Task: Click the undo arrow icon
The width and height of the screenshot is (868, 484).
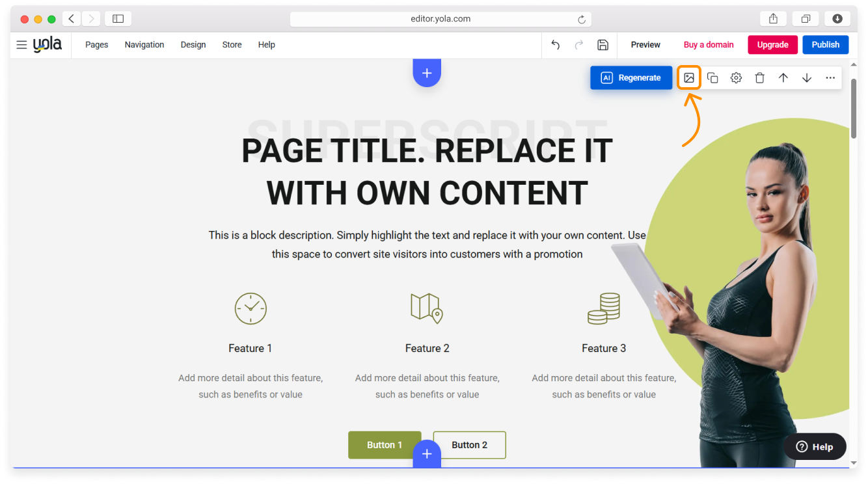Action: (x=555, y=45)
